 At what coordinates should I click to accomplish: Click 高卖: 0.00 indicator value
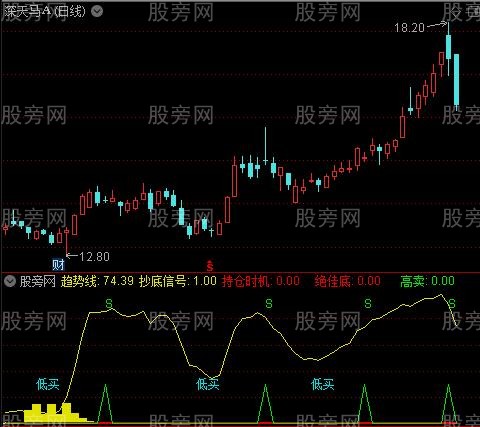point(427,281)
